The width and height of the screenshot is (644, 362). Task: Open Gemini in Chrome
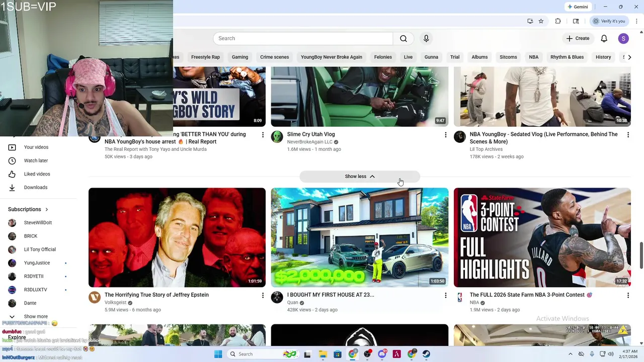[x=578, y=7]
